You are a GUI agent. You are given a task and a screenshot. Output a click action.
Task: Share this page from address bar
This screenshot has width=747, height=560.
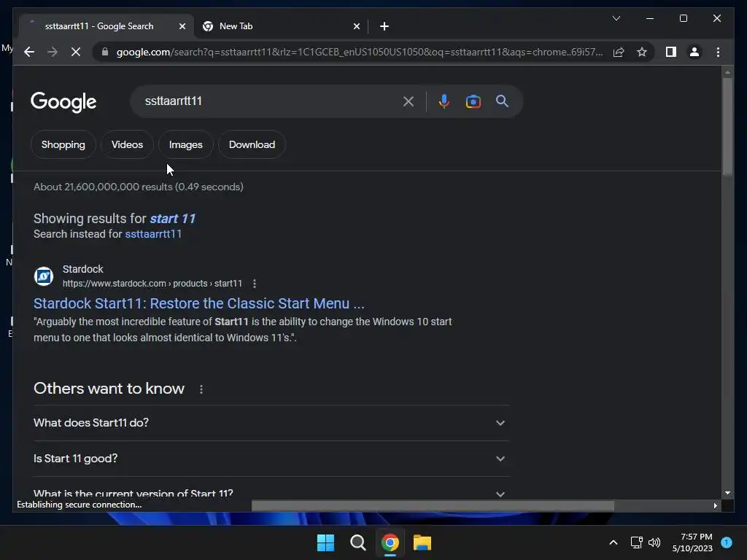[619, 52]
